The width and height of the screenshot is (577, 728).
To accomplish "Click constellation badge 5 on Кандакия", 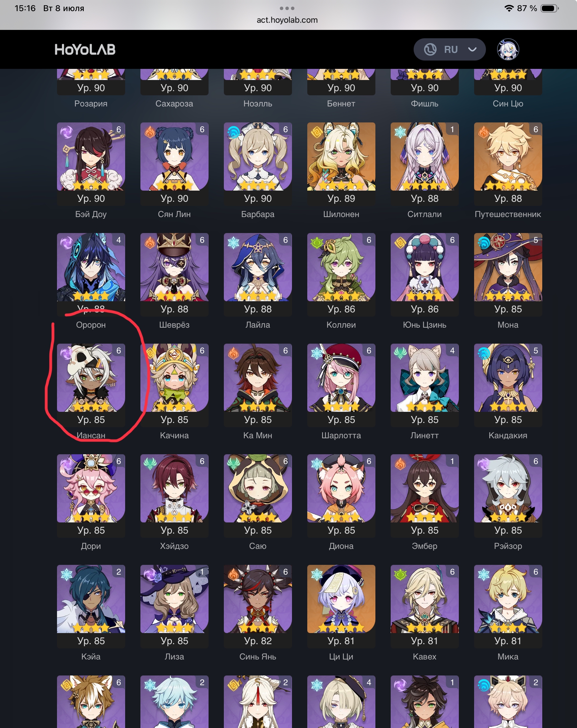I will pos(536,351).
